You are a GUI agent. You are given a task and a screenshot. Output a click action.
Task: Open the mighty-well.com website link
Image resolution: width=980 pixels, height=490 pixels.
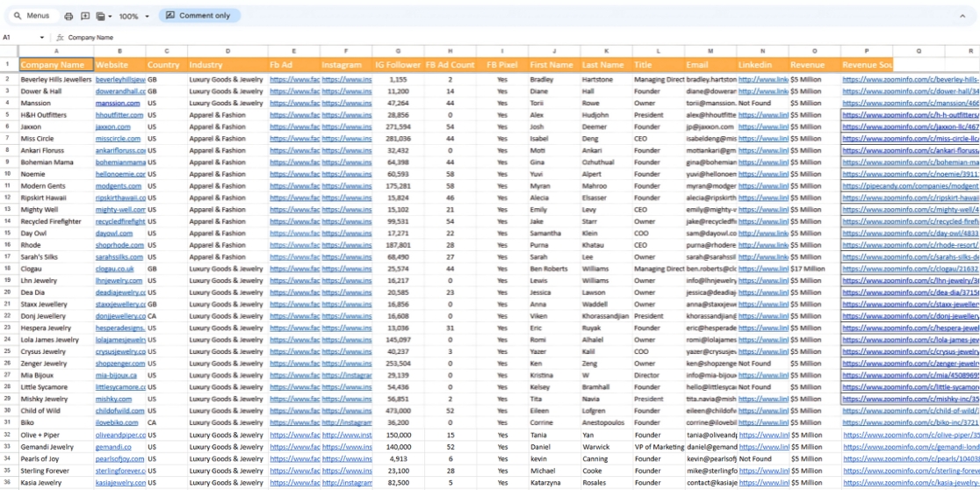pyautogui.click(x=120, y=210)
